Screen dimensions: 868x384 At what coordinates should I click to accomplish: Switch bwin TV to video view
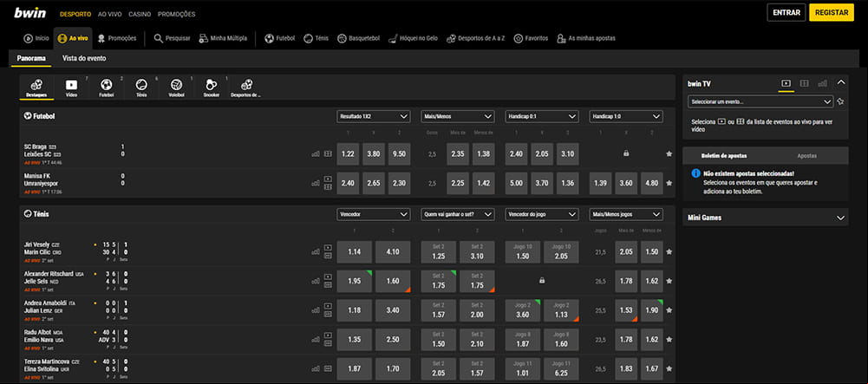[786, 83]
